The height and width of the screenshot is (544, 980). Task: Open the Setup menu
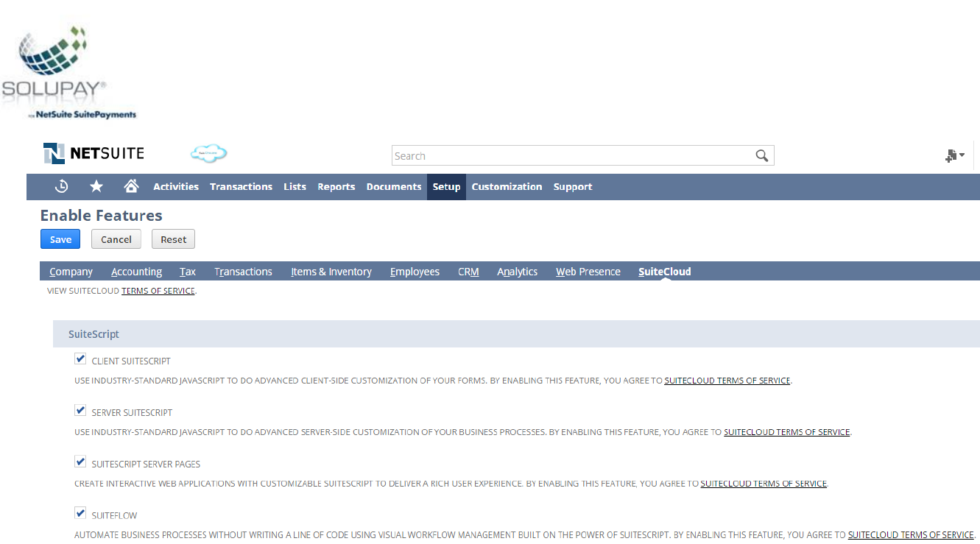(446, 187)
